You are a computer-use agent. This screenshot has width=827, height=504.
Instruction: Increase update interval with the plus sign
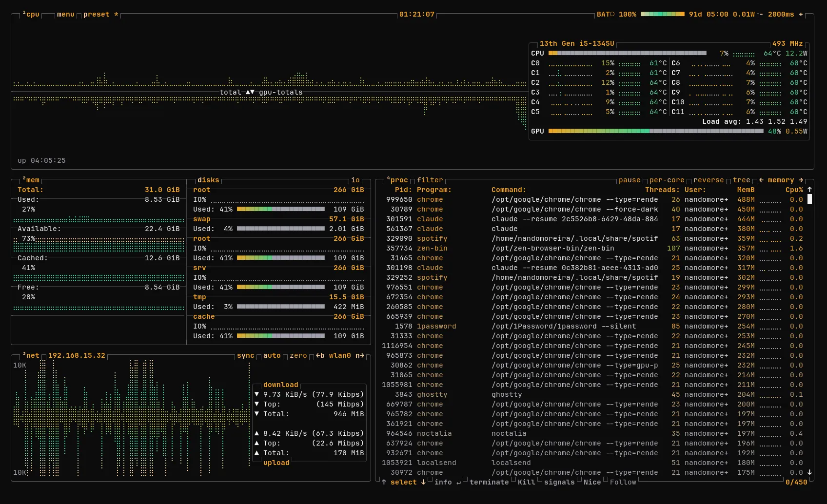coord(801,14)
